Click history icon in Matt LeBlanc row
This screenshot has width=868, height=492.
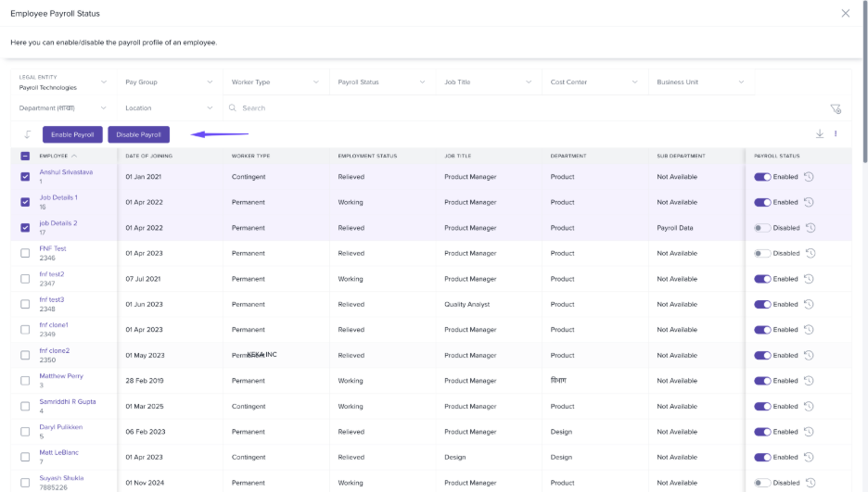pyautogui.click(x=809, y=457)
